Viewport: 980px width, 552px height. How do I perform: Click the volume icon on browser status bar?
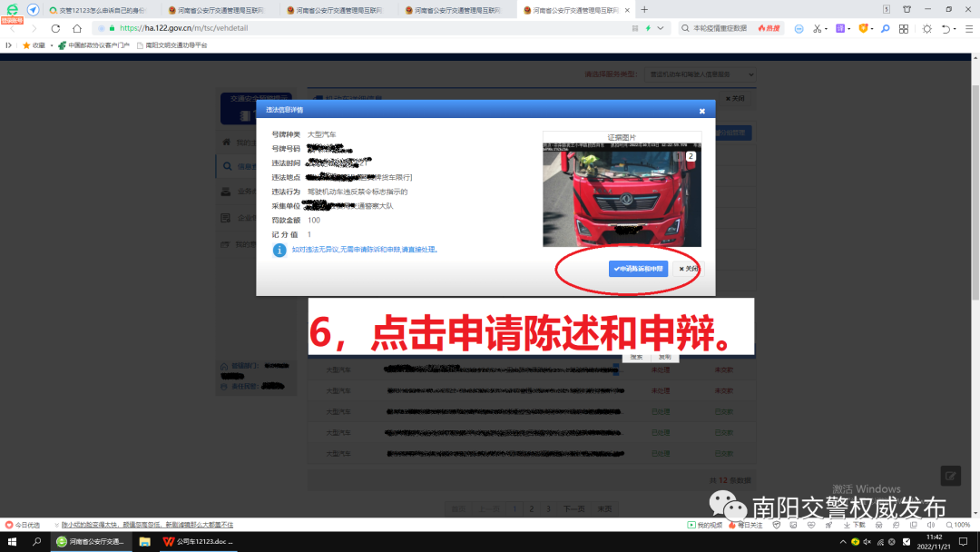pyautogui.click(x=931, y=525)
